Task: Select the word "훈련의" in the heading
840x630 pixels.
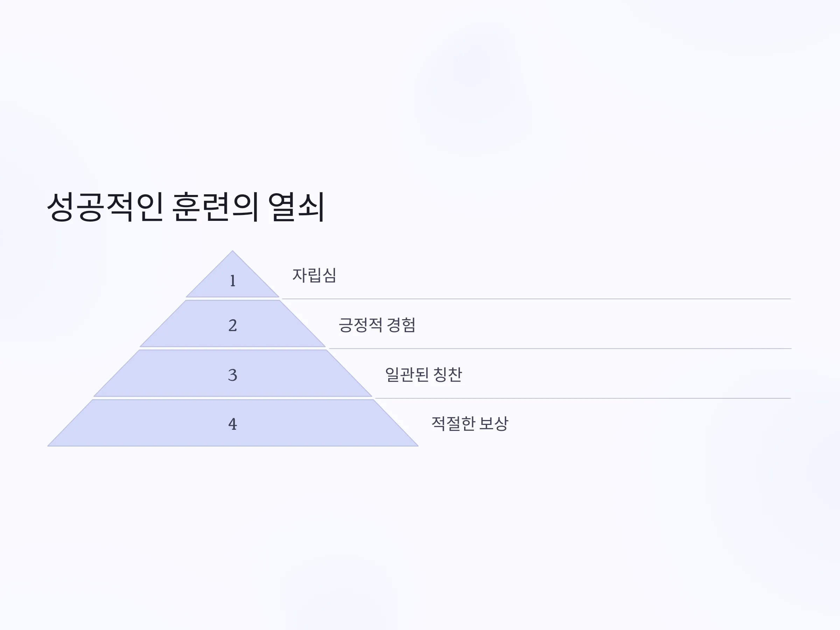Action: (215, 207)
